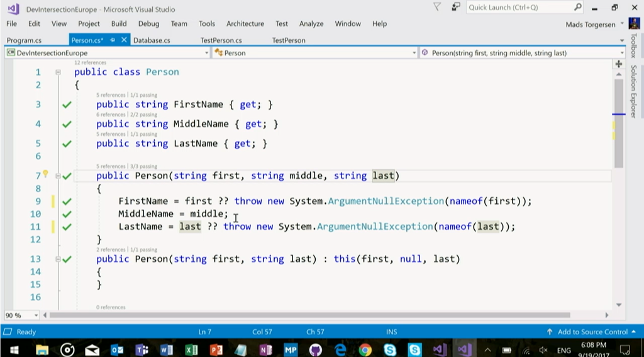Open the File menu

[11, 23]
